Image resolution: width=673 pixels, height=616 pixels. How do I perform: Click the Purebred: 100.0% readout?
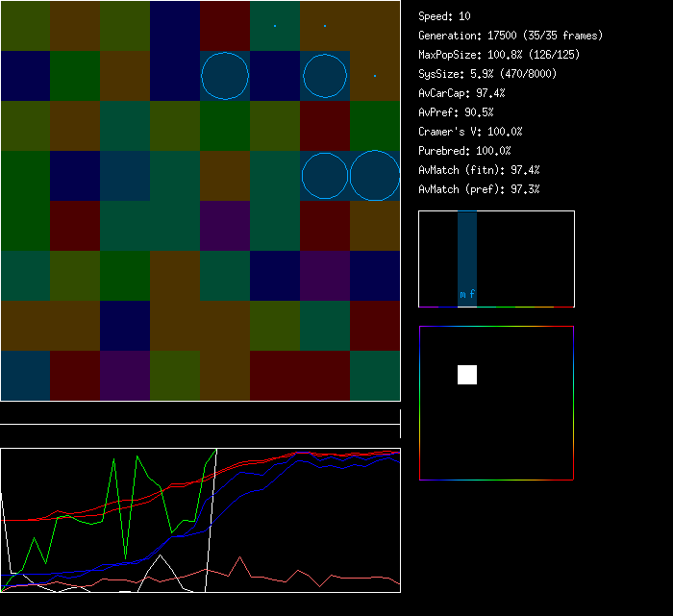pos(464,151)
